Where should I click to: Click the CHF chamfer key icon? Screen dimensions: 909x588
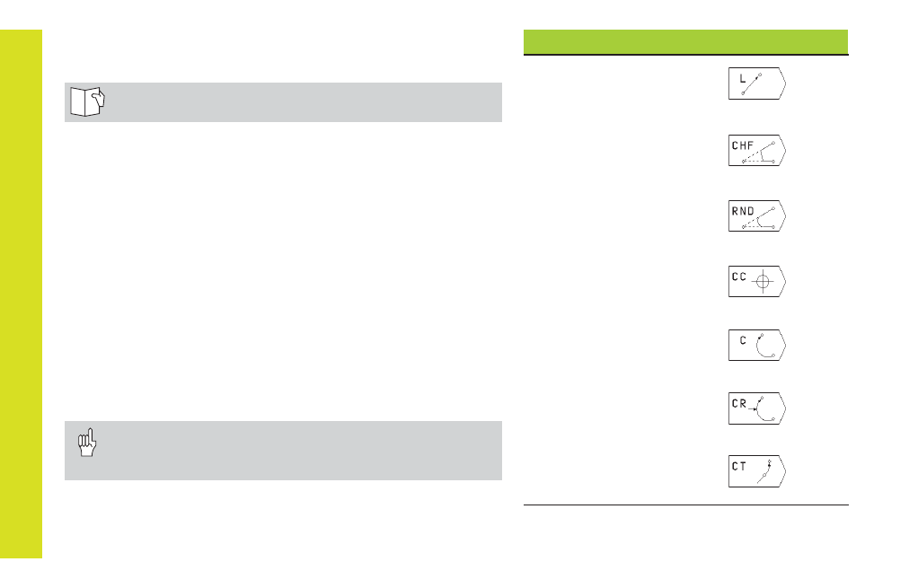757,151
